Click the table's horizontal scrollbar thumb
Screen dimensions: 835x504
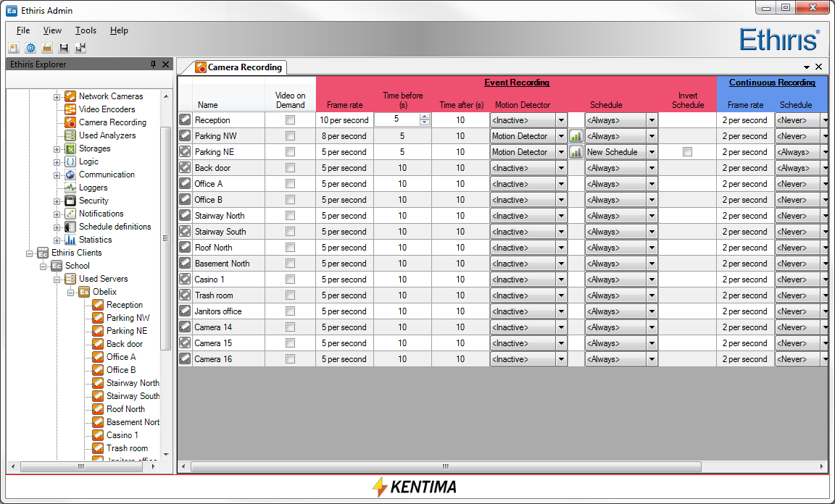(x=446, y=467)
